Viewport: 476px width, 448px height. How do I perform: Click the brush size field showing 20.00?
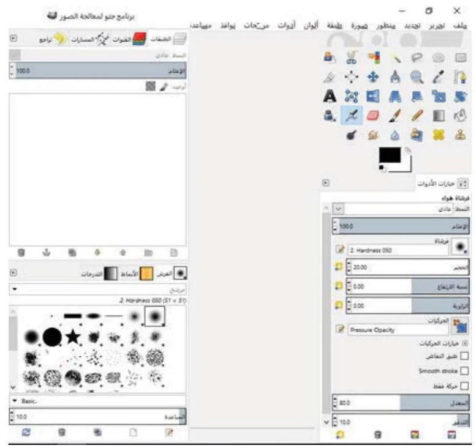tap(408, 267)
